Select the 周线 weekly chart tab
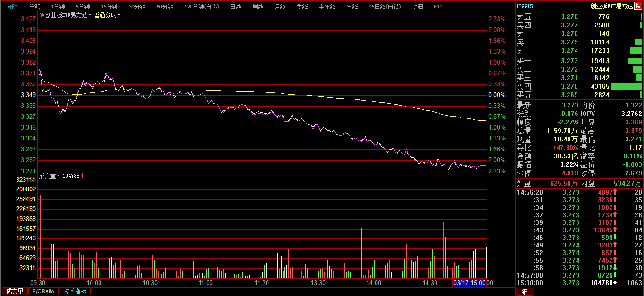The height and width of the screenshot is (296, 644). pyautogui.click(x=258, y=7)
